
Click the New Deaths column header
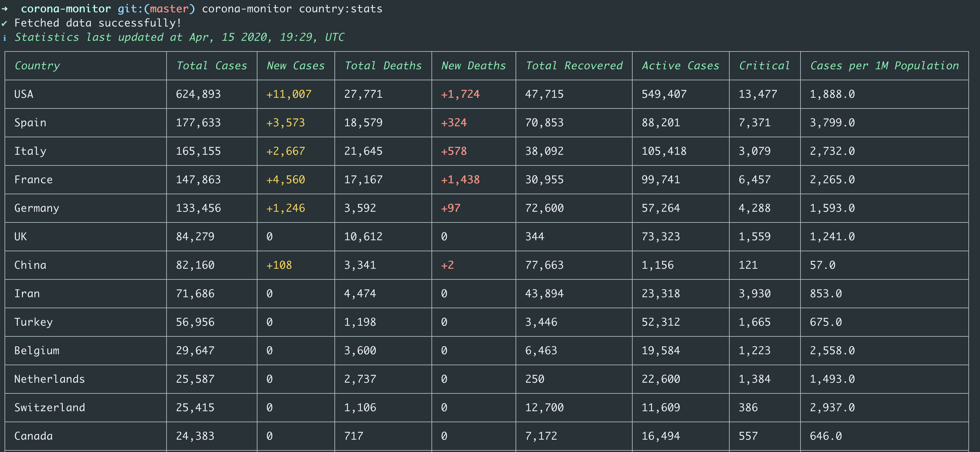pyautogui.click(x=473, y=66)
